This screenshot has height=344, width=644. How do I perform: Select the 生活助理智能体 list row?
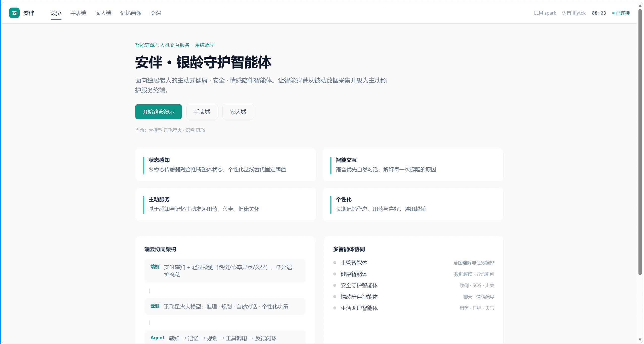point(413,308)
